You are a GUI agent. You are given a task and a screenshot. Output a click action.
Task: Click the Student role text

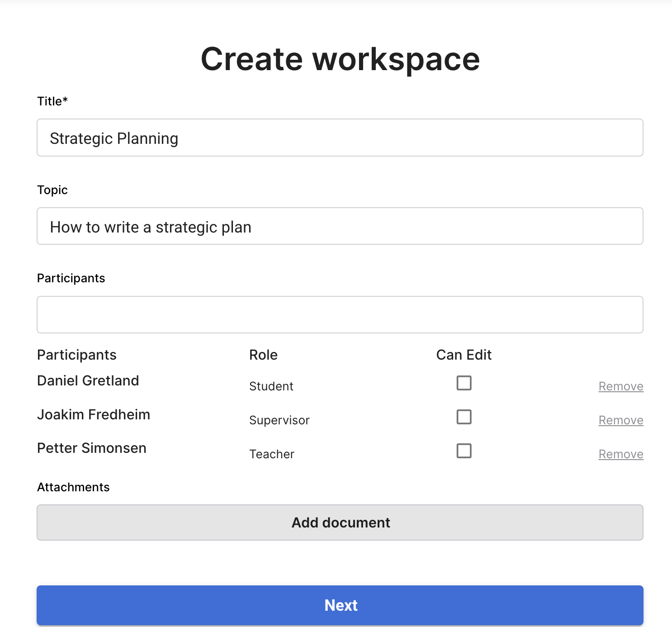[271, 386]
